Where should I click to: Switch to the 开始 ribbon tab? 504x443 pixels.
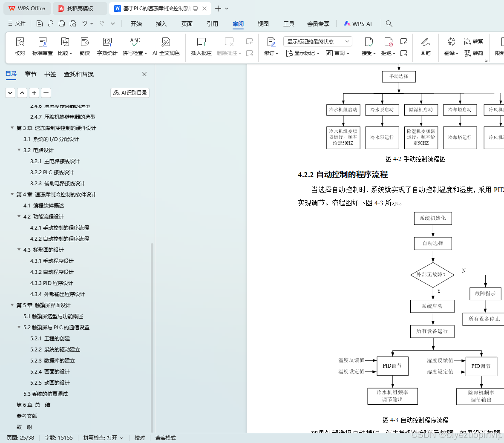tap(136, 24)
